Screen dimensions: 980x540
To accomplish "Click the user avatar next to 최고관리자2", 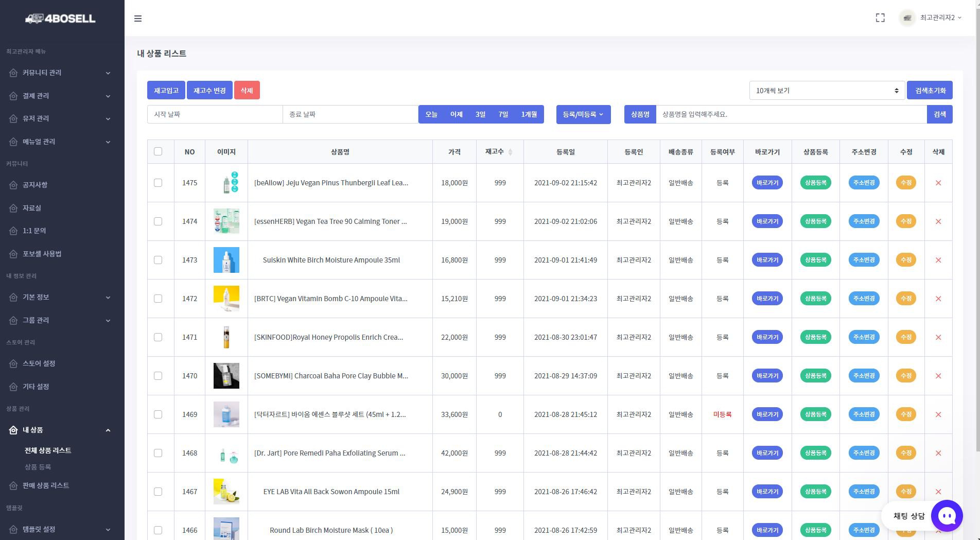I will coord(907,18).
